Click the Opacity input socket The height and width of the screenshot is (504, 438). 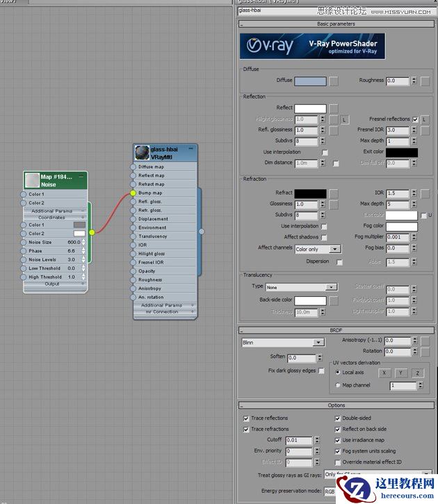coord(133,271)
